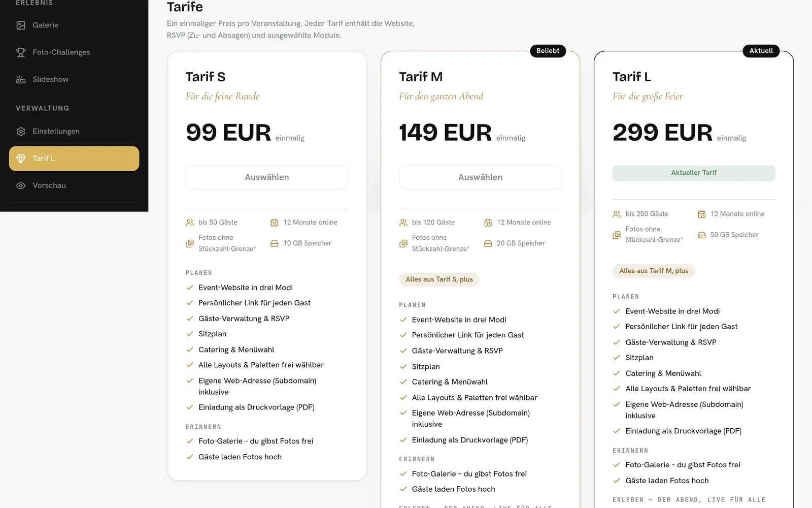Select Tarif M with Auswählen button
812x508 pixels.
click(x=480, y=177)
